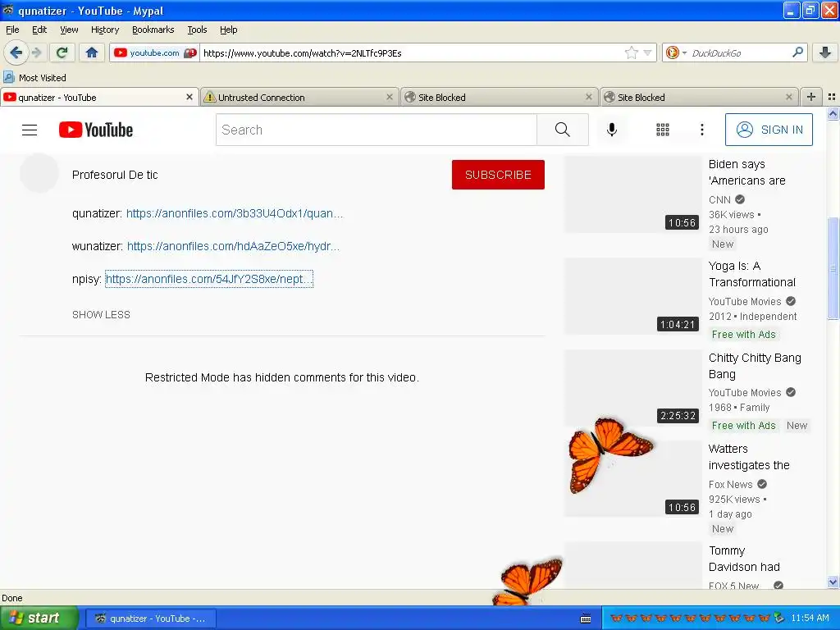Open the History menu
The image size is (840, 630).
pos(104,30)
